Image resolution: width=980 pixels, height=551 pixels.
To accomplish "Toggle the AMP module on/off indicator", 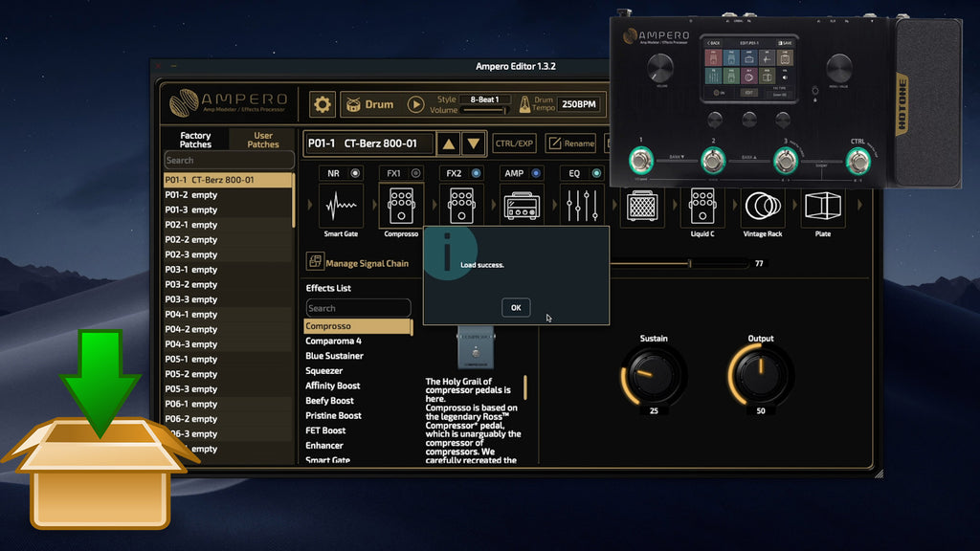I will (536, 173).
